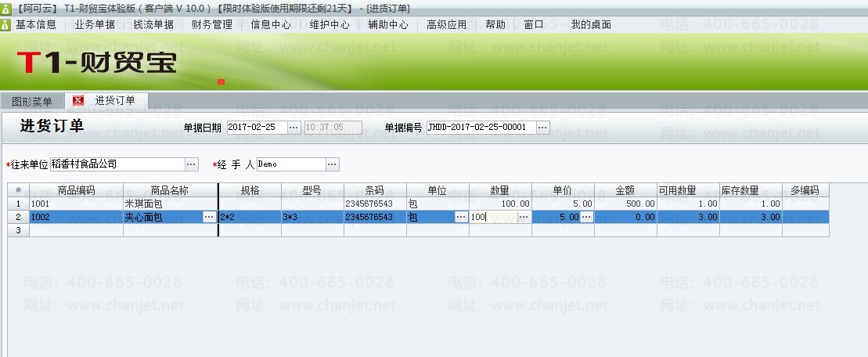Click the 商品名称 column header
Image resolution: width=868 pixels, height=357 pixels.
[x=171, y=190]
